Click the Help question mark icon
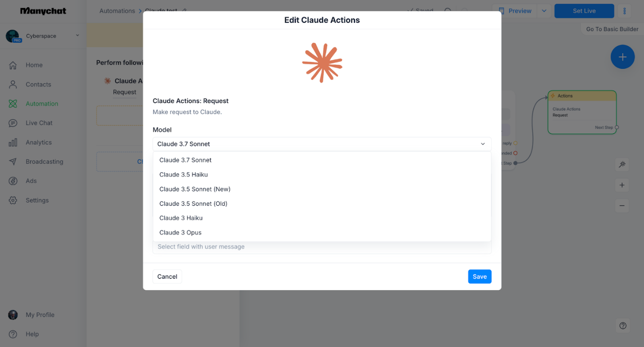 (x=623, y=325)
